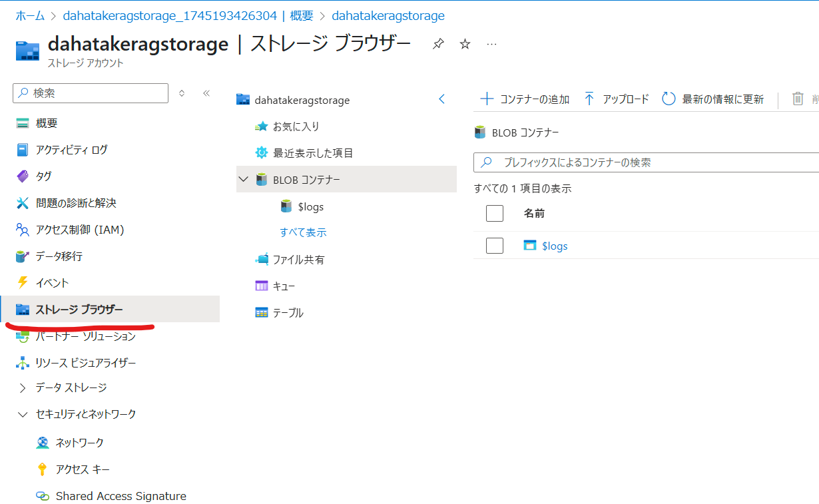The image size is (819, 504).
Task: Select タグ in the left navigation
Action: tap(43, 176)
